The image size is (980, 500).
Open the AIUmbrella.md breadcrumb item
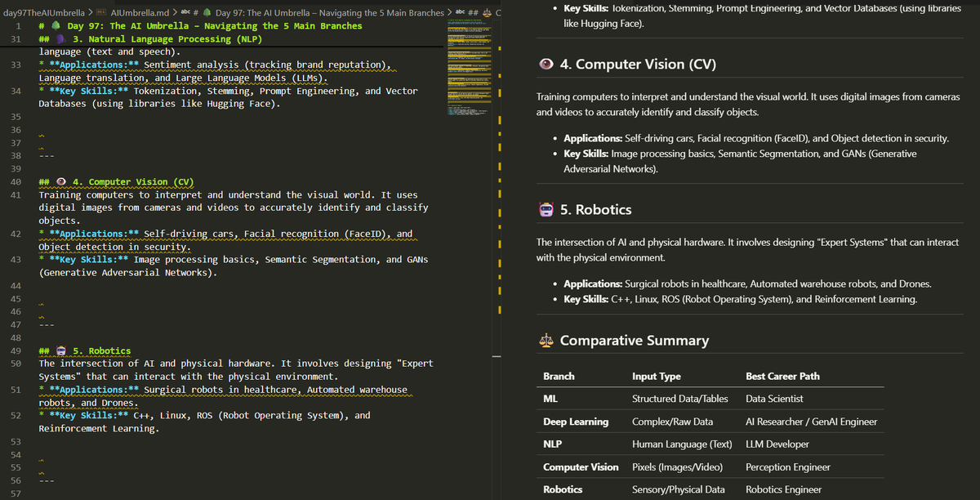click(x=139, y=13)
